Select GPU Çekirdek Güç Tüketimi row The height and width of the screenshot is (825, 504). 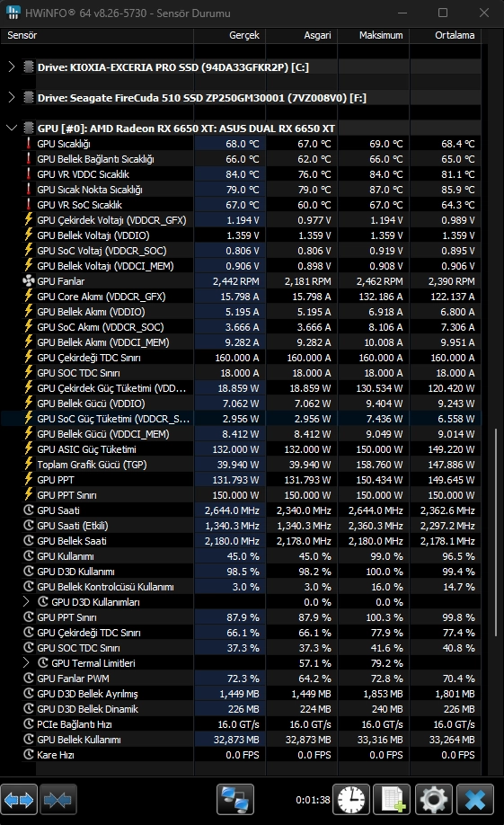tap(241, 387)
